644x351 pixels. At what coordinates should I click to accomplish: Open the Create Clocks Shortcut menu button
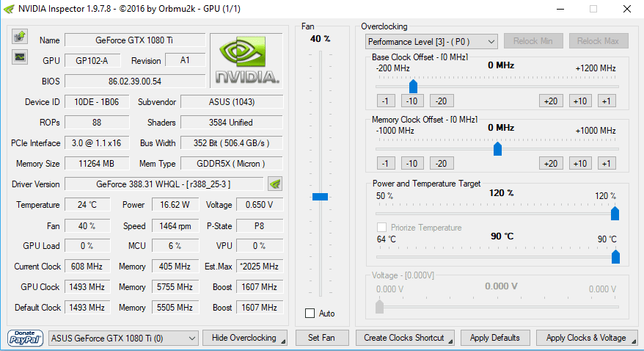click(x=405, y=338)
